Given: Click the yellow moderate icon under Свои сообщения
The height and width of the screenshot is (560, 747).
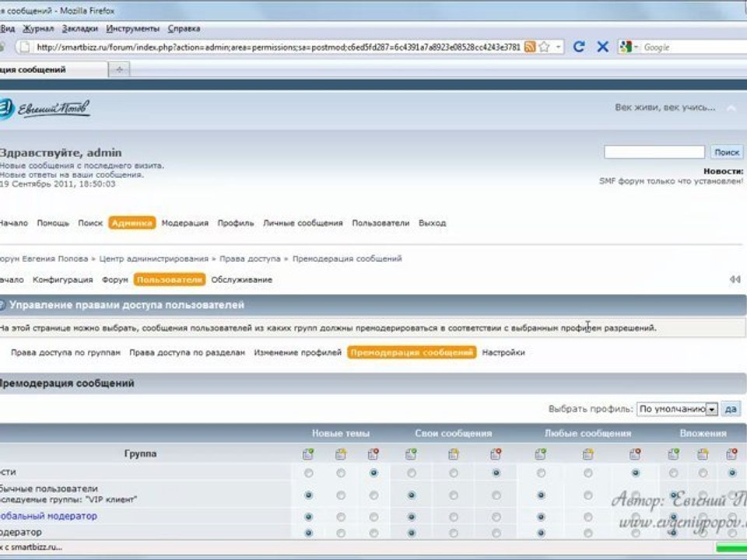Looking at the screenshot, I should point(453,453).
